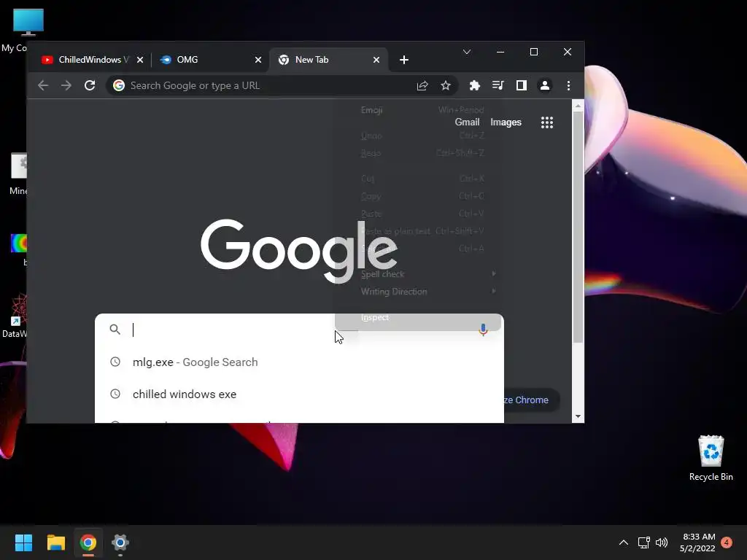Open Chrome three-dot menu
747x560 pixels.
tap(568, 86)
